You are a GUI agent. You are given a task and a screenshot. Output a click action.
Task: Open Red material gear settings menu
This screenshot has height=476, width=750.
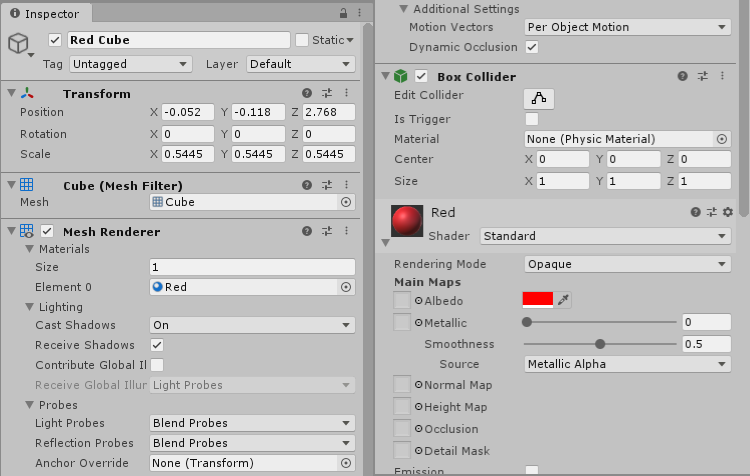(727, 212)
